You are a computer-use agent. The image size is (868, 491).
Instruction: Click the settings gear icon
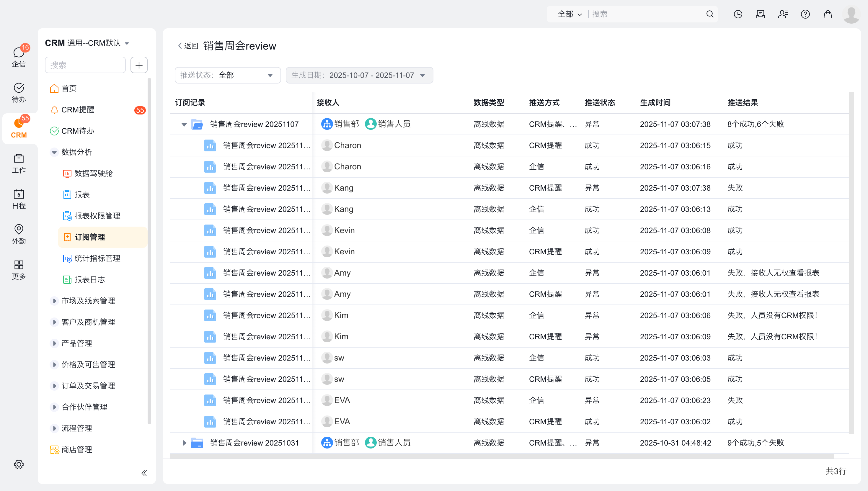point(19,464)
